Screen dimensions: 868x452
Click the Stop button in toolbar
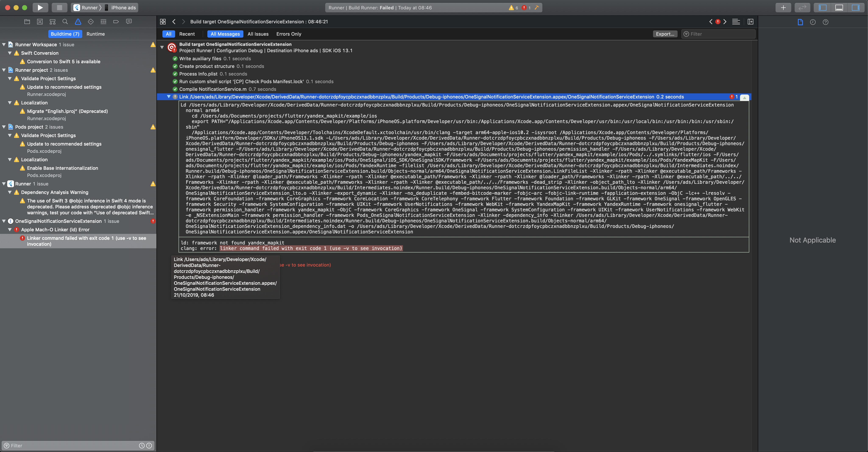(x=59, y=7)
